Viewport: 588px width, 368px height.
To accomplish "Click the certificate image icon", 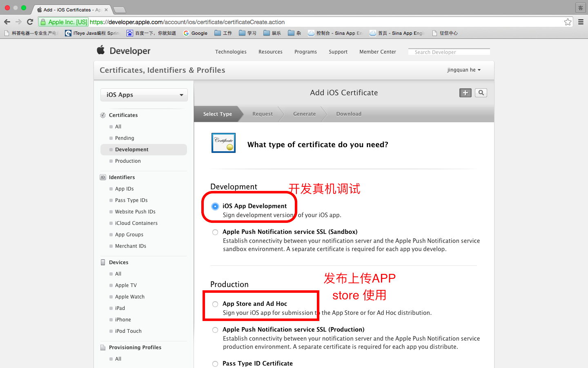I will [x=223, y=143].
